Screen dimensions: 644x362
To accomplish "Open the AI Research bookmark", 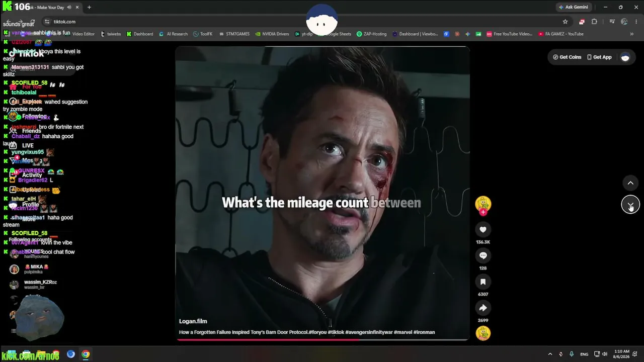I will pyautogui.click(x=173, y=34).
